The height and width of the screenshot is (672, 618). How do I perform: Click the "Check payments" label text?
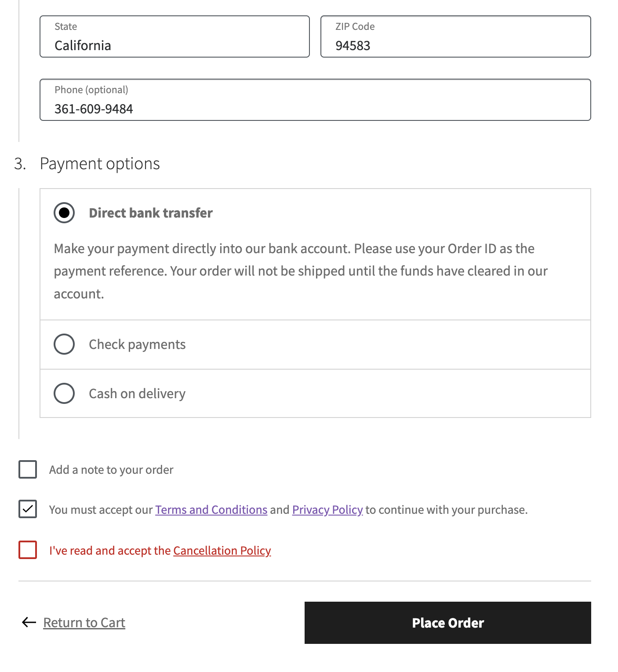137,345
